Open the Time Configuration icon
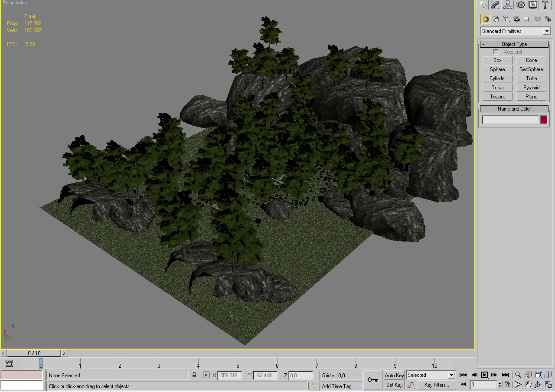The height and width of the screenshot is (392, 555). click(507, 385)
